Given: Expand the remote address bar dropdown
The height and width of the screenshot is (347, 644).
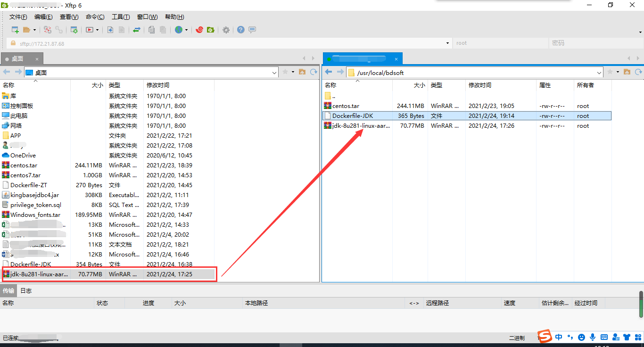Looking at the screenshot, I should pyautogui.click(x=599, y=72).
